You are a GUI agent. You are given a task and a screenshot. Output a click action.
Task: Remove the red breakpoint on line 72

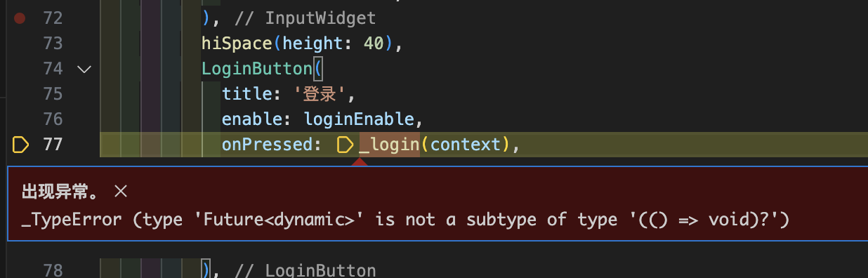(20, 18)
